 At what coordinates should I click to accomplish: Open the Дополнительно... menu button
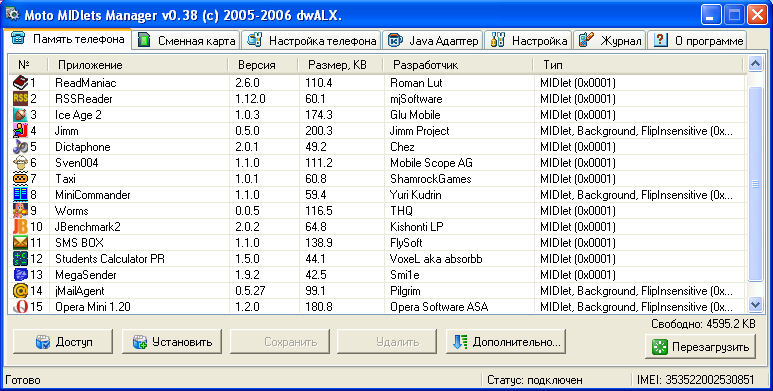[506, 342]
